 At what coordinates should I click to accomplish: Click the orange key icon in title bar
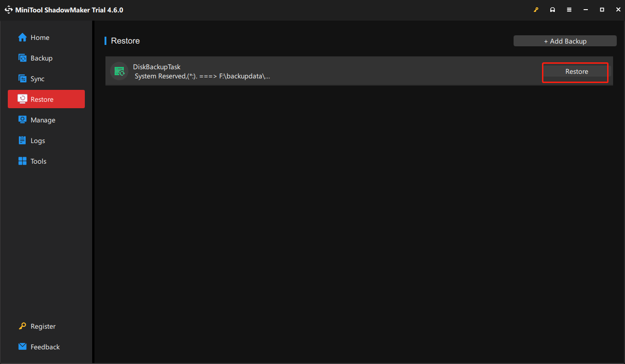(x=536, y=10)
